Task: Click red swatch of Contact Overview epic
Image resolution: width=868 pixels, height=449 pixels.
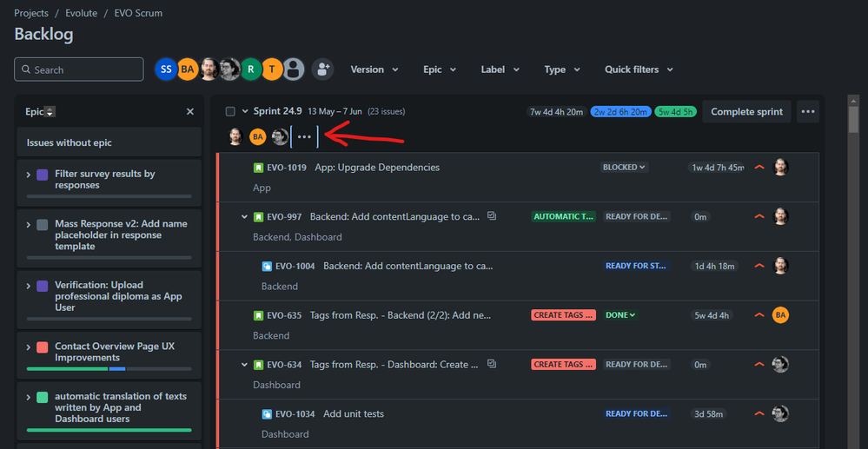Action: [42, 347]
